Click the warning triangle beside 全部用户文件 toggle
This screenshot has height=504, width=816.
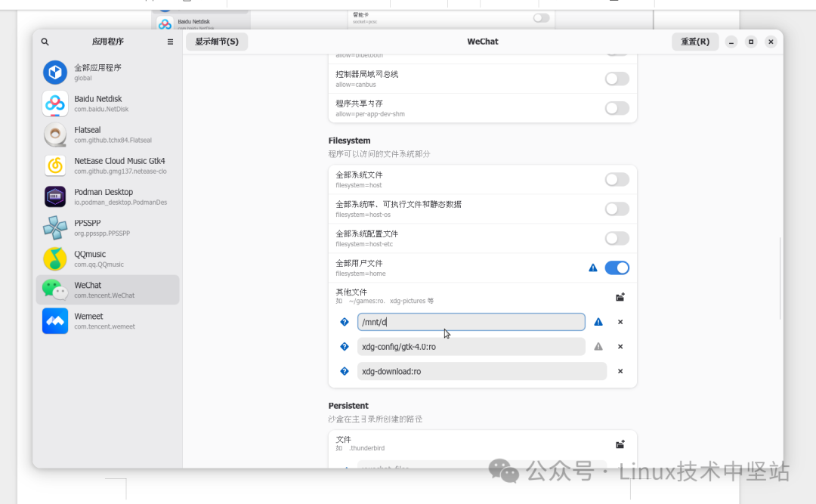point(593,267)
